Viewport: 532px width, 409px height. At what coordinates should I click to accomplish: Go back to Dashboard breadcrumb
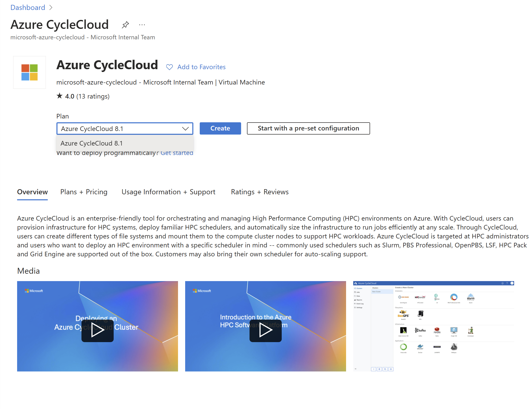28,8
